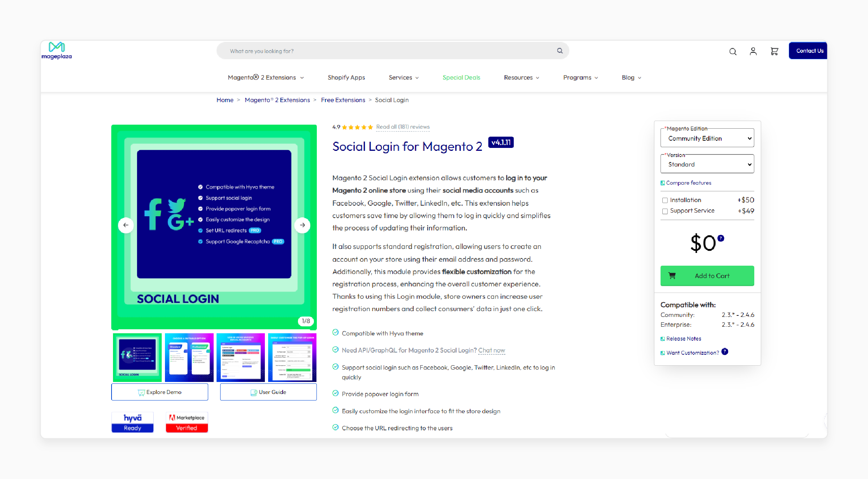Click the Explore Demo button
The width and height of the screenshot is (868, 479).
(160, 392)
